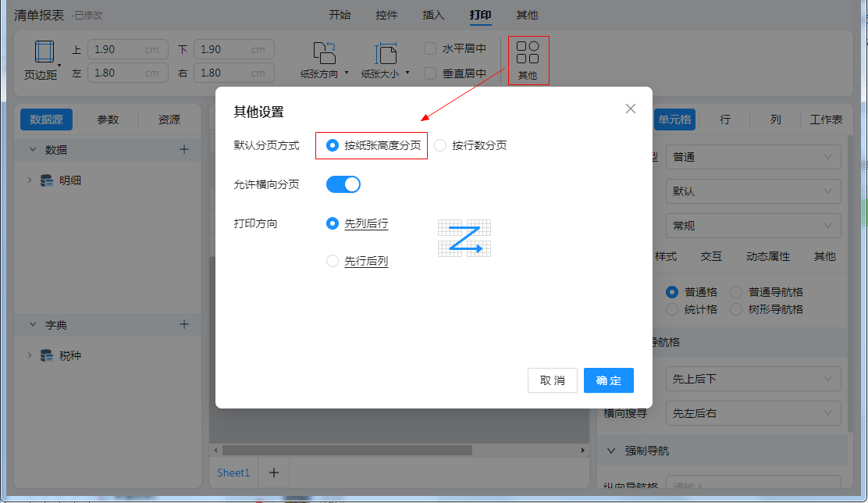
Task: Expand the 明细 tree node
Action: point(30,180)
